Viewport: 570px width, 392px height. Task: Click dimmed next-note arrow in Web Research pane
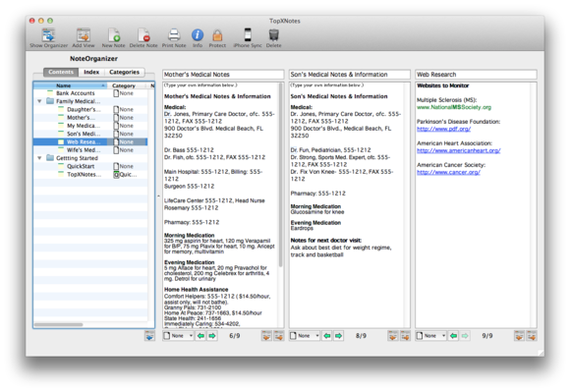(x=465, y=336)
